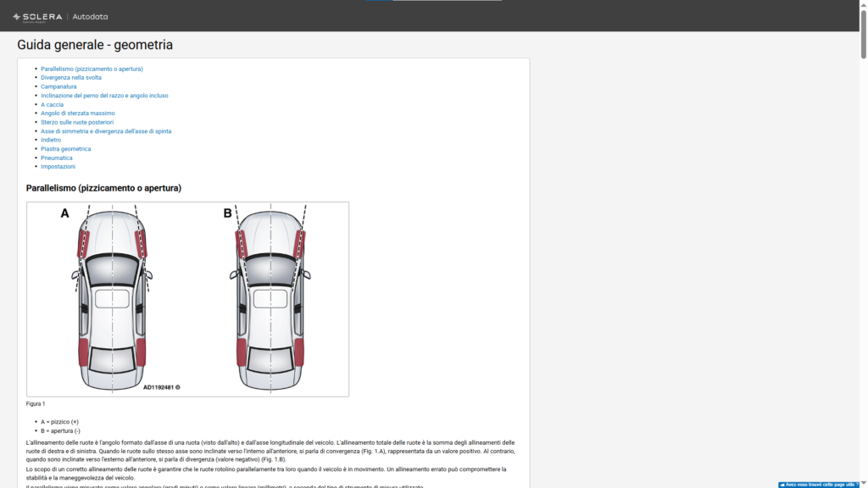
Task: Jump to Sterzo sulle ruote posteriori
Action: coord(77,122)
